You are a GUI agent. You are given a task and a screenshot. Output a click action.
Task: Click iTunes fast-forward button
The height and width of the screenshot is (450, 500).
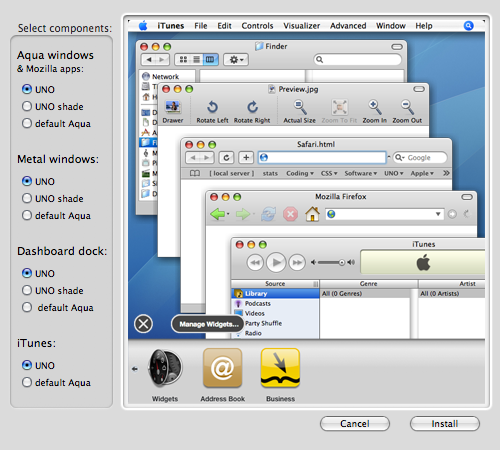coord(297,263)
